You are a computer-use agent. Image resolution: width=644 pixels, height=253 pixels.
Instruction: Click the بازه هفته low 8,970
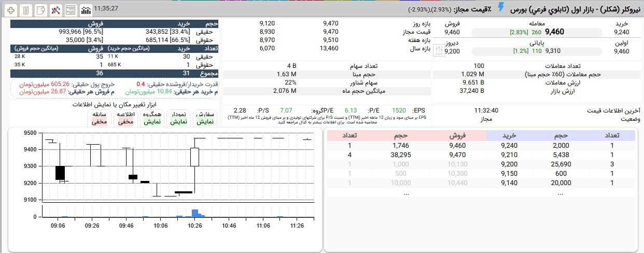coord(267,40)
